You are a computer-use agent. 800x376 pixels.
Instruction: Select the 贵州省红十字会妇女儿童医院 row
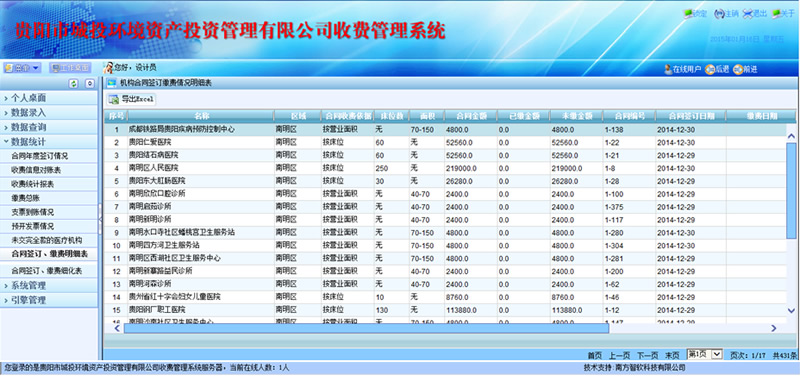445,296
